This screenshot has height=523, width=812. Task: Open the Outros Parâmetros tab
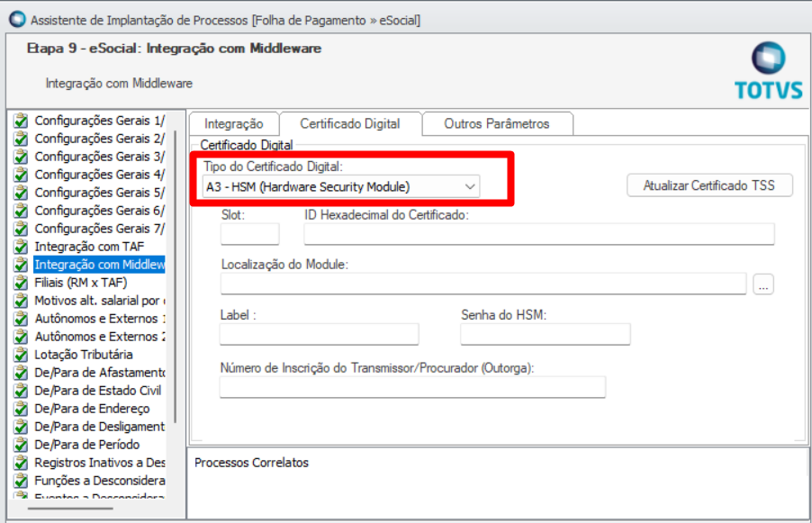click(x=497, y=123)
